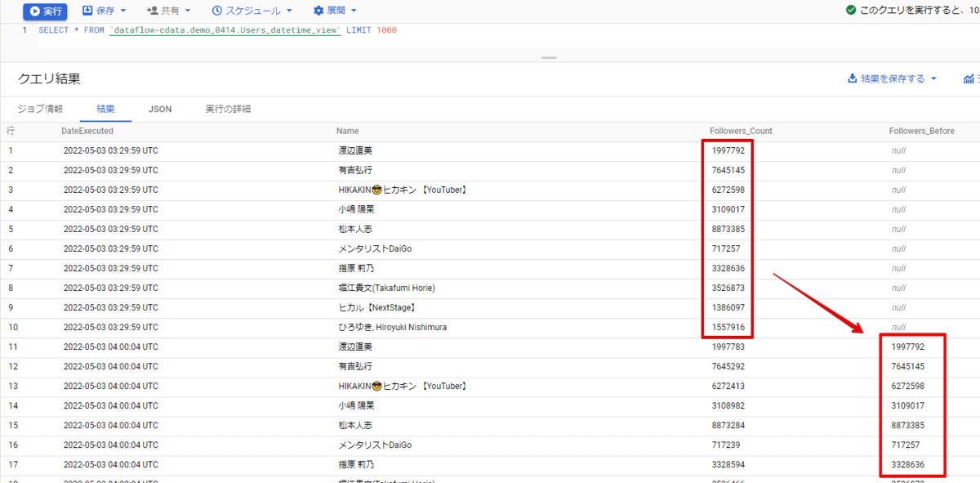This screenshot has width=980, height=483.
Task: Click the 行 row-number column header
Action: click(x=11, y=131)
